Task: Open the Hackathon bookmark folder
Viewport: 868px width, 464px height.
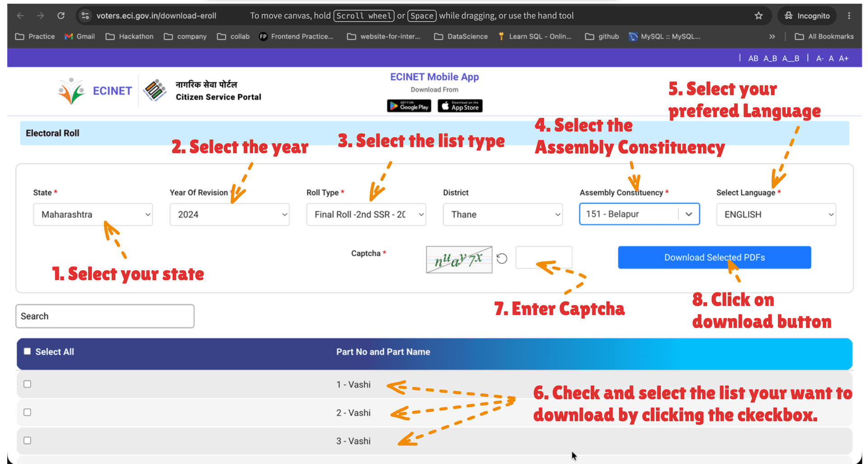Action: pos(130,37)
